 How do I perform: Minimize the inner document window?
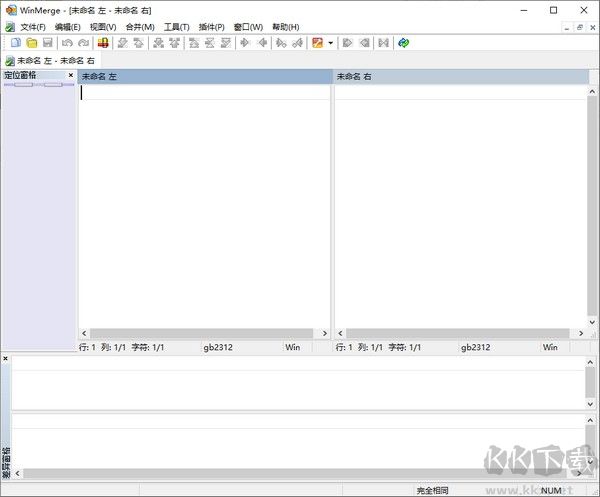click(x=567, y=27)
